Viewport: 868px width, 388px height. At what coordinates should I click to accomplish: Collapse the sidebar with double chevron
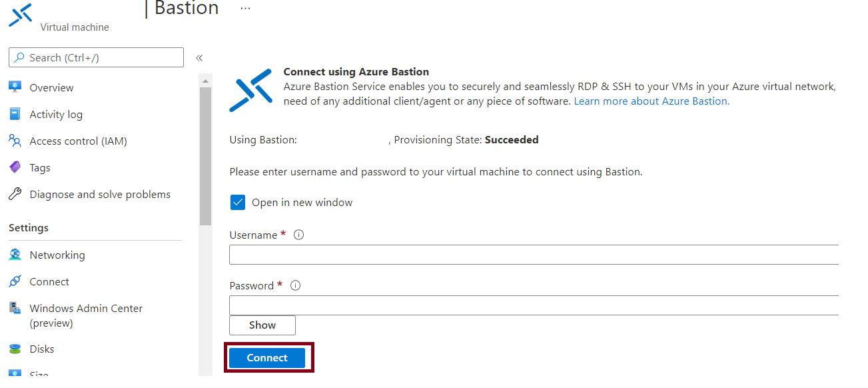[199, 58]
